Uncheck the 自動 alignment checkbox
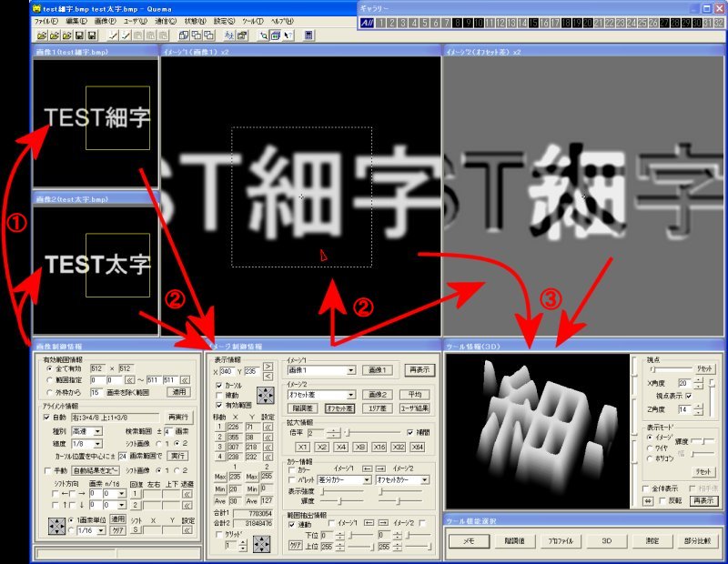 [46, 417]
